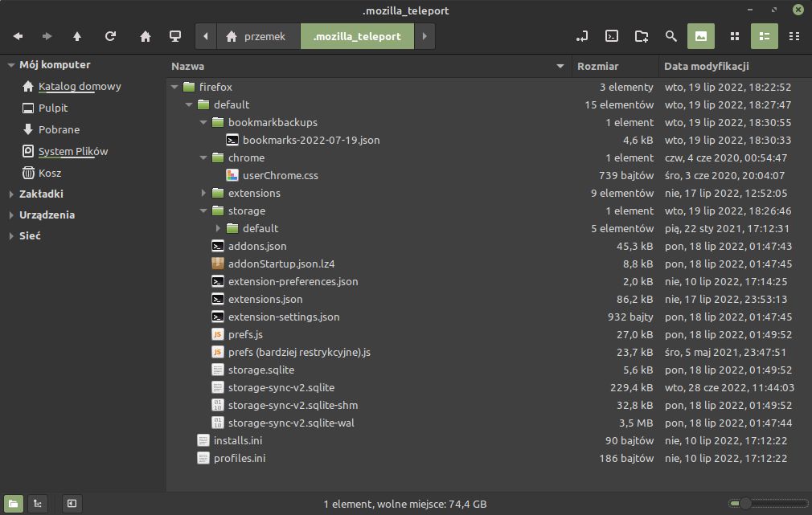Switch to icon view
This screenshot has width=812, height=515.
(735, 36)
